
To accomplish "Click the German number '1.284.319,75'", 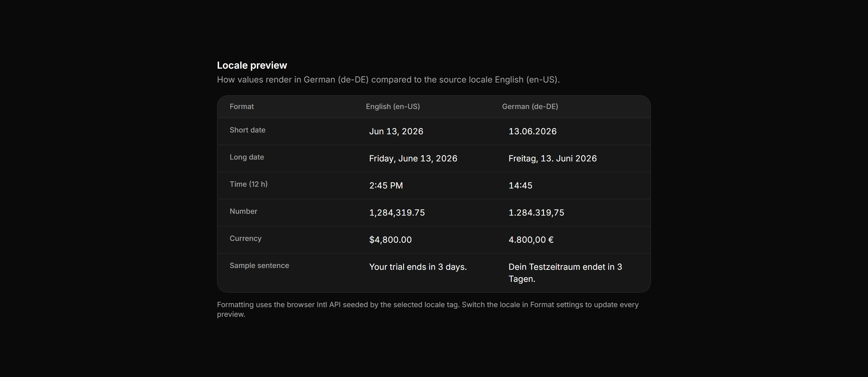I will click(536, 213).
